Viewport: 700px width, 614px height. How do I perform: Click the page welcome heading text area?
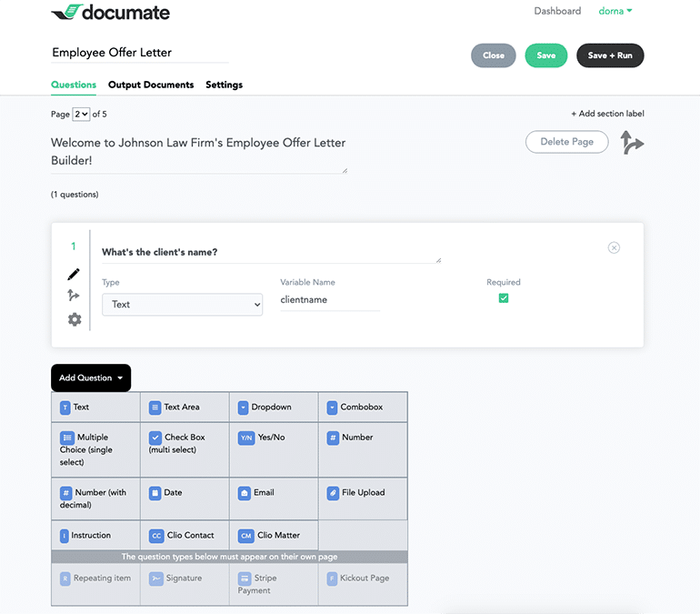199,152
